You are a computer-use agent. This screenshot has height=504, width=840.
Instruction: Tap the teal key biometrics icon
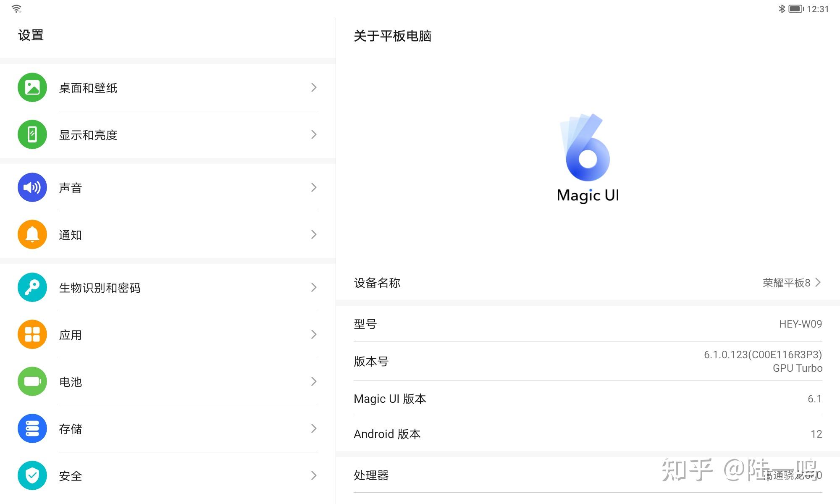[32, 287]
